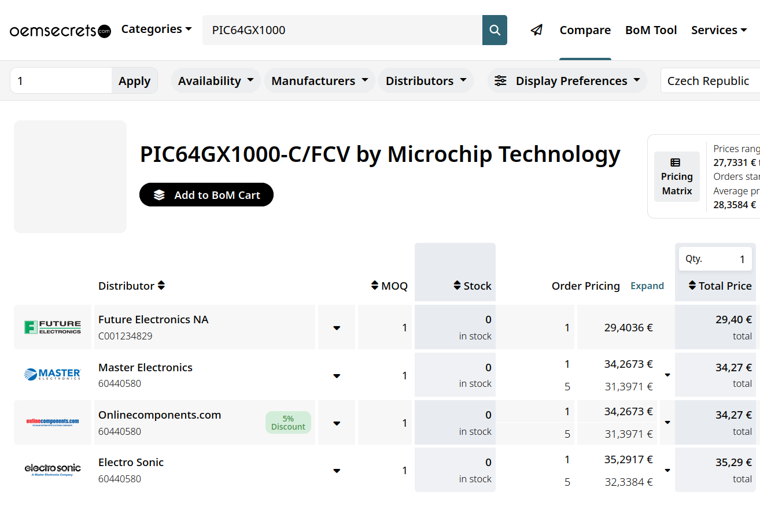Click the Electro Sonic logo
760x532 pixels.
(53, 469)
